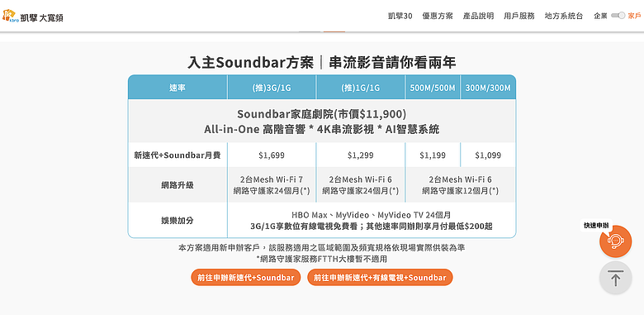Open the 凱擘30 menu item
This screenshot has width=644, height=315.
pyautogui.click(x=400, y=16)
